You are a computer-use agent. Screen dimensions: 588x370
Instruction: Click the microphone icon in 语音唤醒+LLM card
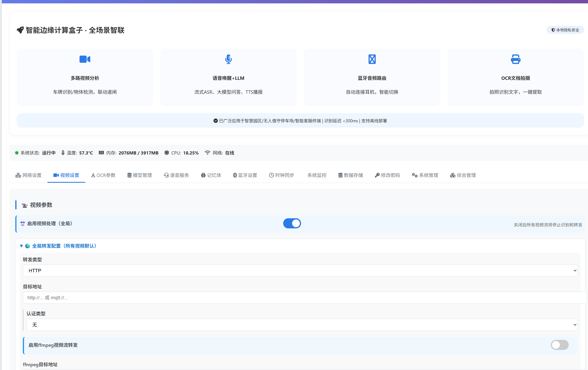tap(228, 59)
